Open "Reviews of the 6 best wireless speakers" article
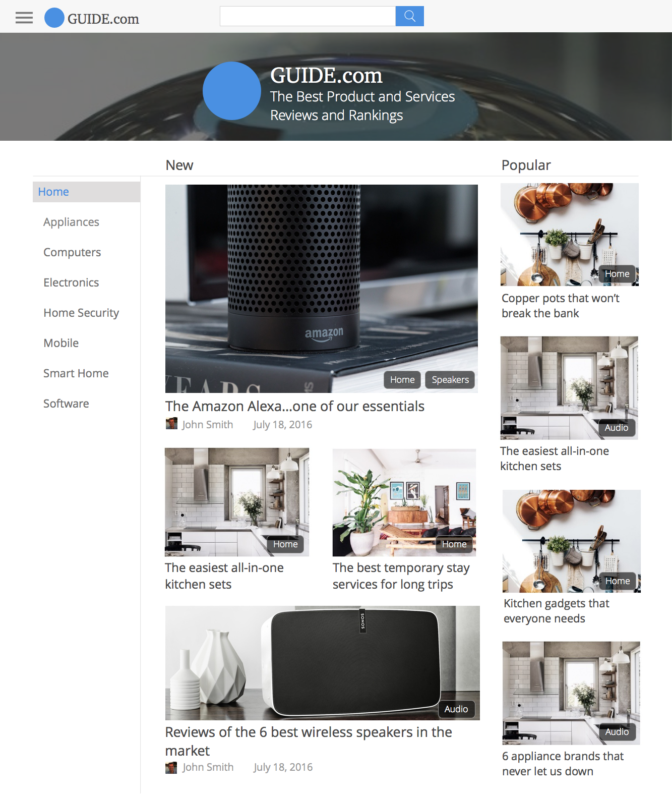Image resolution: width=672 pixels, height=798 pixels. pyautogui.click(x=309, y=742)
